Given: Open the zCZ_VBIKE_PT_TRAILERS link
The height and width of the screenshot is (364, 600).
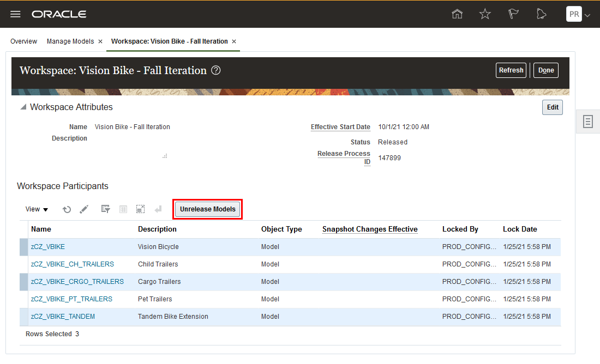Looking at the screenshot, I should click(71, 299).
